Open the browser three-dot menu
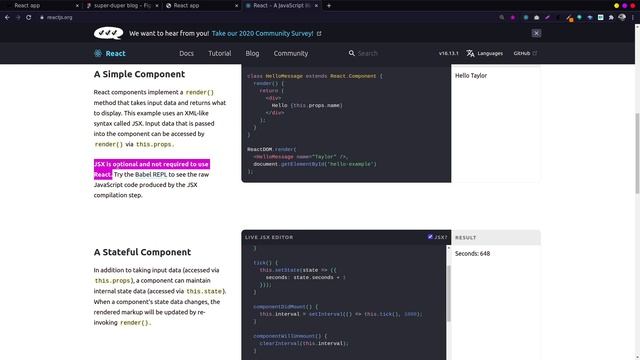Screen dimensions: 640x360 tap(633, 18)
